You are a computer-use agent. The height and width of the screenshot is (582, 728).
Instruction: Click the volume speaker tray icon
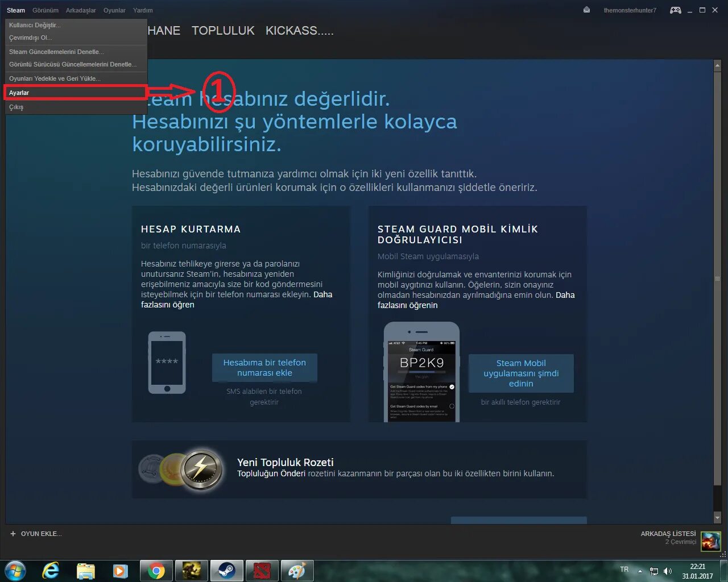[x=668, y=571]
